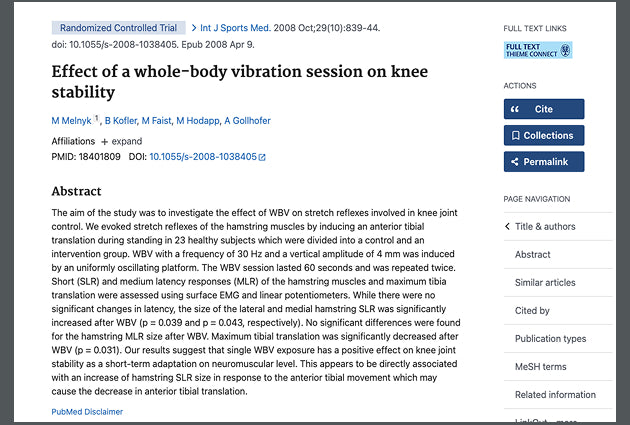Expand the Affiliations section
Viewport: 630px width, 425px height.
[121, 142]
